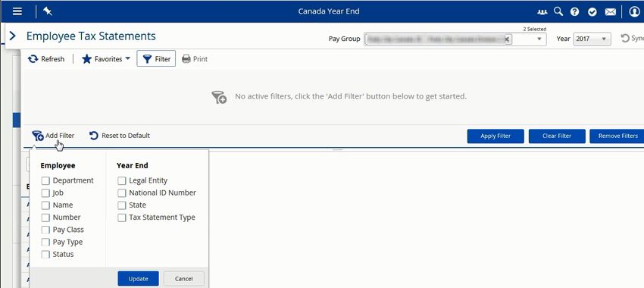Enable the Tax Statement Type checkbox
This screenshot has width=644, height=288.
121,218
